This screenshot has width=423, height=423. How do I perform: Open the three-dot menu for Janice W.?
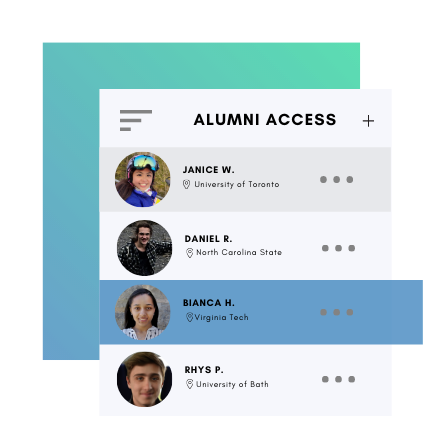point(336,180)
